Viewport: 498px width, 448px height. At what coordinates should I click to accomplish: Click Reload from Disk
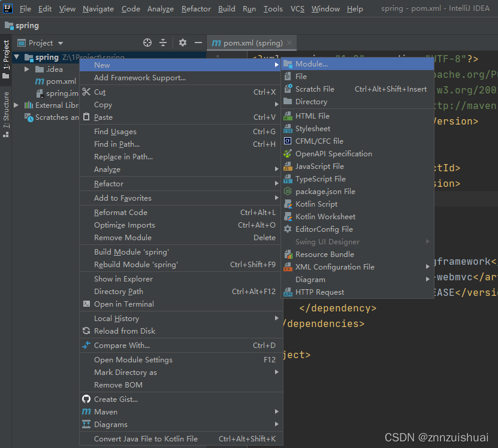181,331
